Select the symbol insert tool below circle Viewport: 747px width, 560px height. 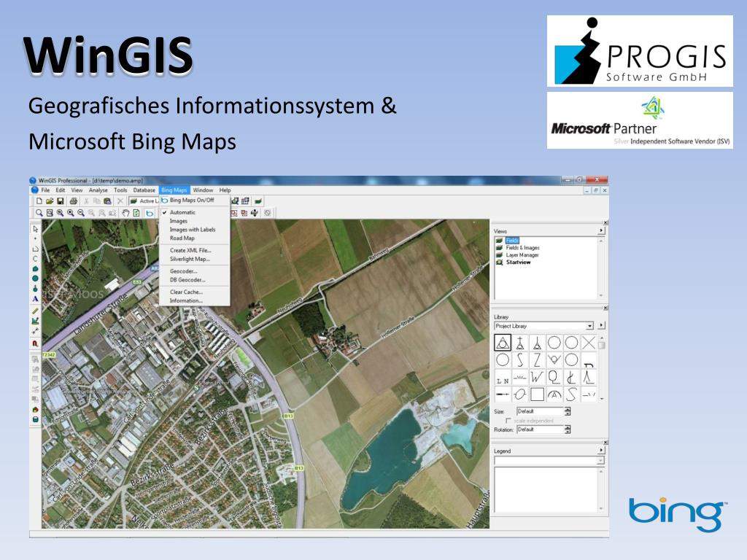[35, 288]
